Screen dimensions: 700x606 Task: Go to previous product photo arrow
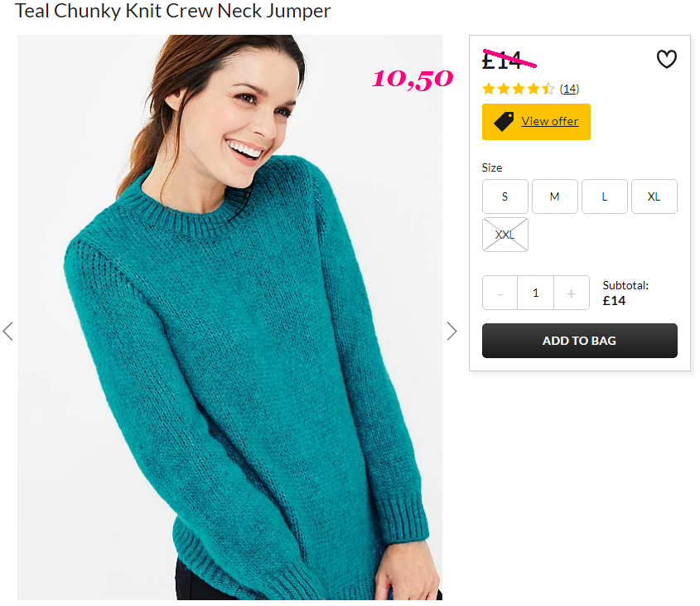[8, 331]
